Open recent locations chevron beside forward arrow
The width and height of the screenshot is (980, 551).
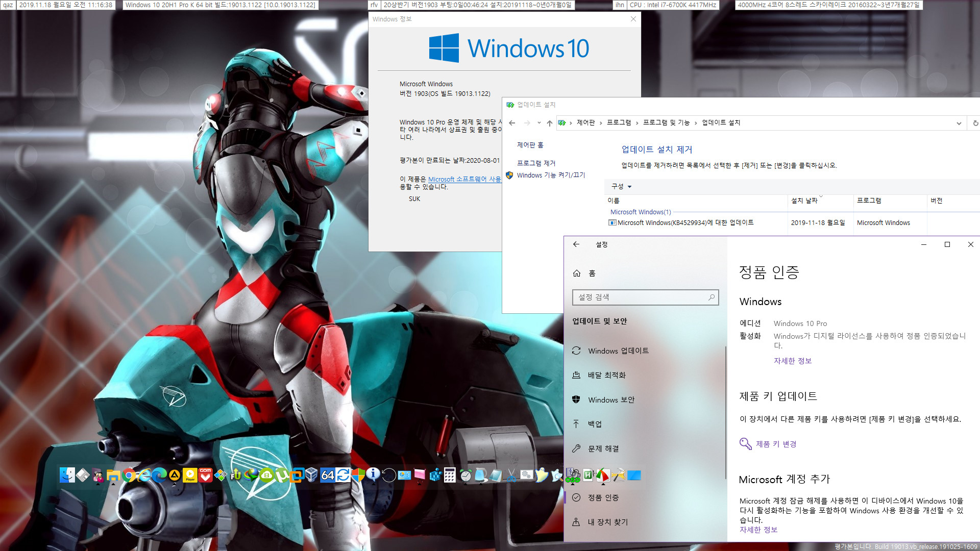tap(539, 123)
